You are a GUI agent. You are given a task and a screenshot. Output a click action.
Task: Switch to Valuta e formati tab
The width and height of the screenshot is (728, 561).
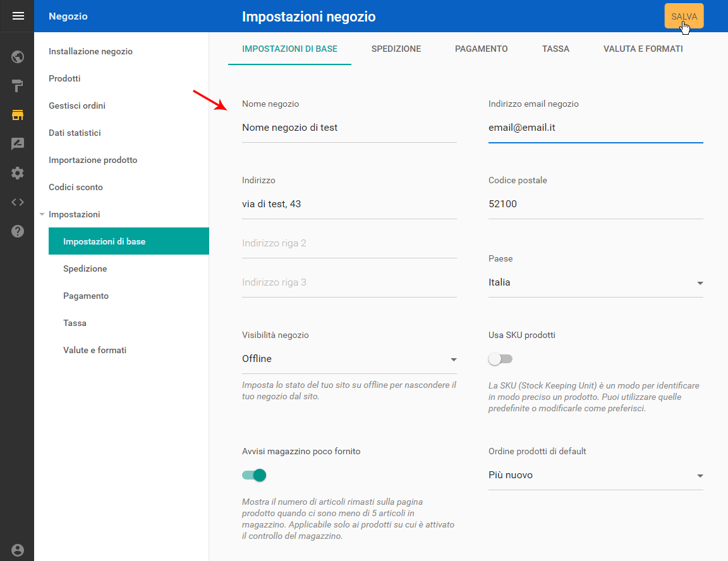(x=643, y=49)
